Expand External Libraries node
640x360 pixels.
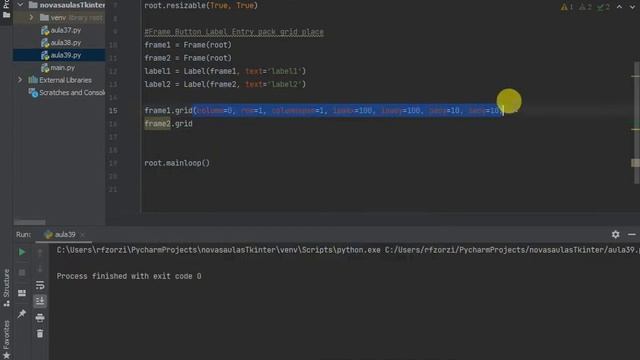(20, 80)
